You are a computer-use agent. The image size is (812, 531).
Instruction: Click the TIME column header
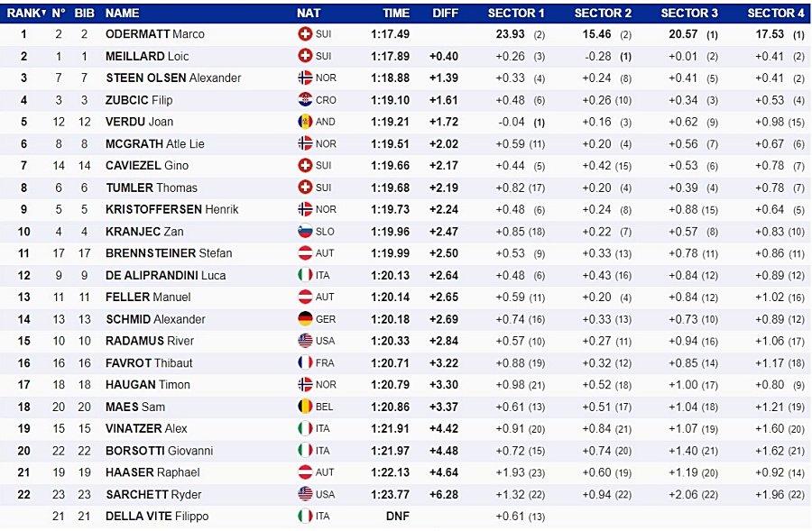396,13
